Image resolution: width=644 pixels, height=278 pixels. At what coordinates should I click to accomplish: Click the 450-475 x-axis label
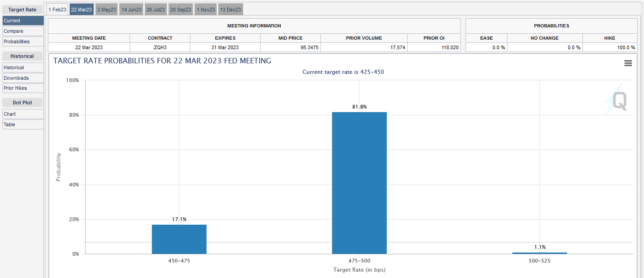point(179,261)
